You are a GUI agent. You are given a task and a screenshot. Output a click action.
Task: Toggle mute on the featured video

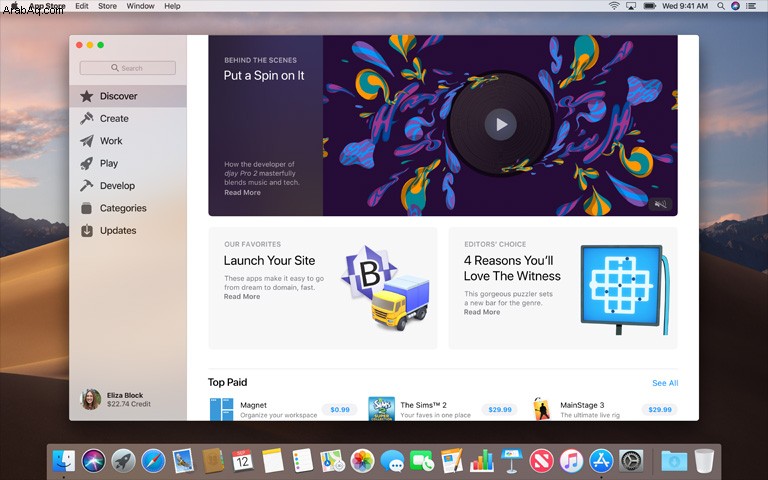[x=660, y=204]
